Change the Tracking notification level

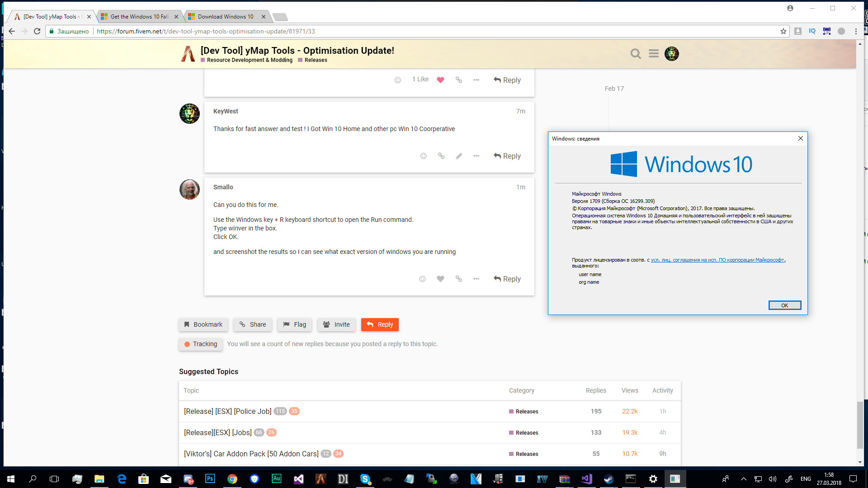200,344
